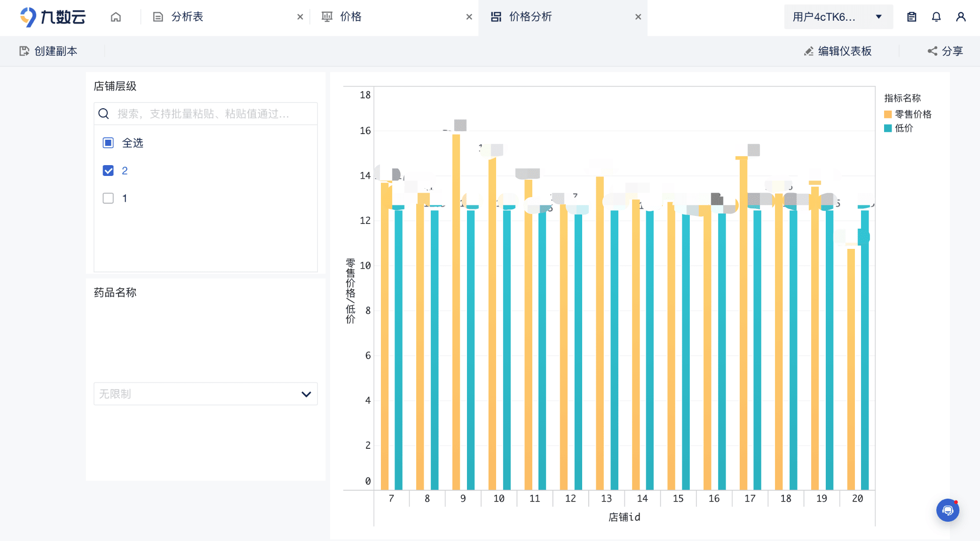This screenshot has height=541, width=980.
Task: Click the 价格 tab chart icon
Action: pos(327,17)
